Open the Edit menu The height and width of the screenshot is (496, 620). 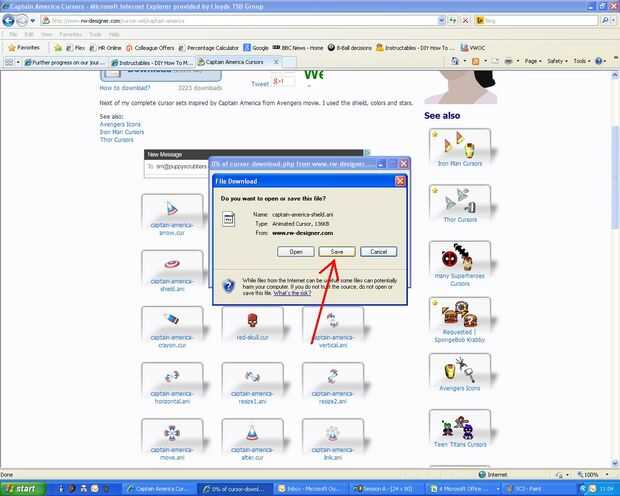click(x=29, y=35)
